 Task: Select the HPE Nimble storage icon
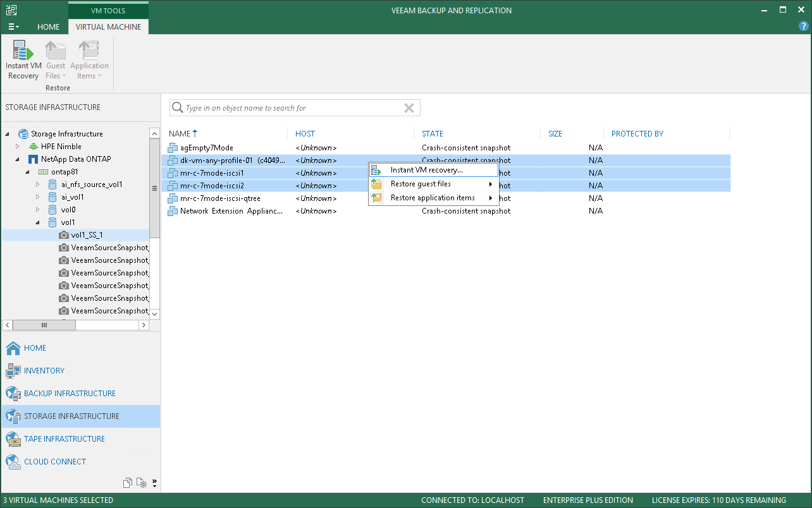(34, 147)
